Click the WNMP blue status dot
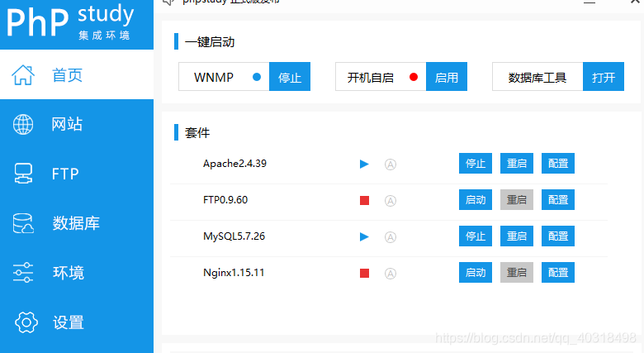Viewport: 644px width, 353px height. pyautogui.click(x=257, y=77)
